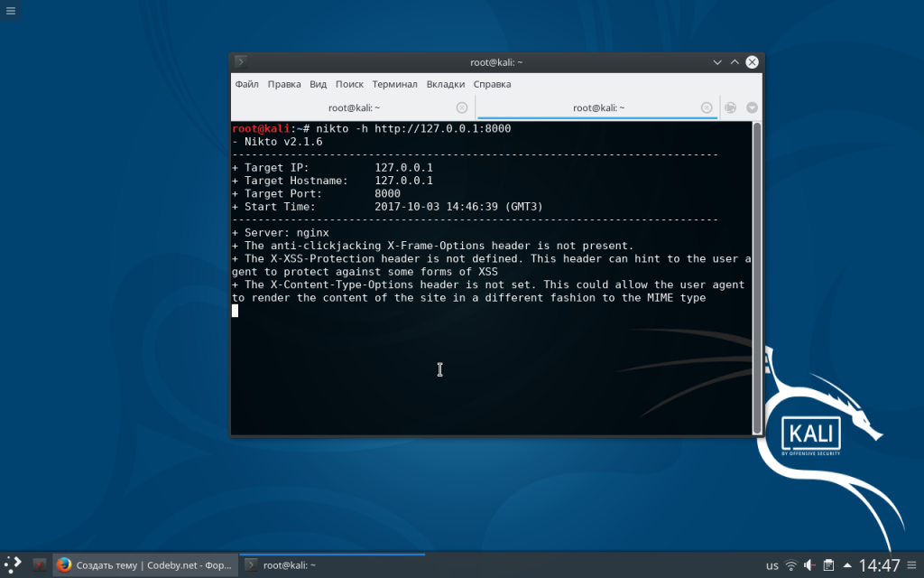Open the tab list dropdown arrow

(751, 107)
